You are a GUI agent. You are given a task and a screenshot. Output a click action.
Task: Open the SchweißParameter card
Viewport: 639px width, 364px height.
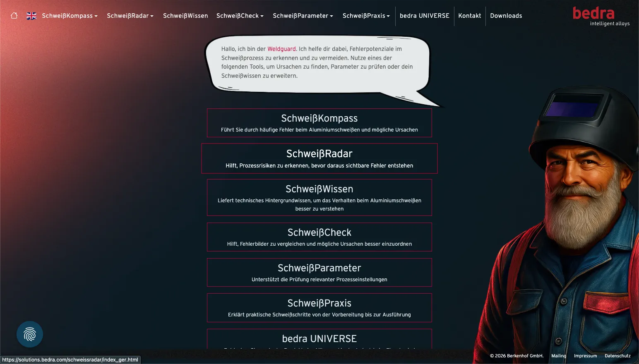click(x=319, y=273)
